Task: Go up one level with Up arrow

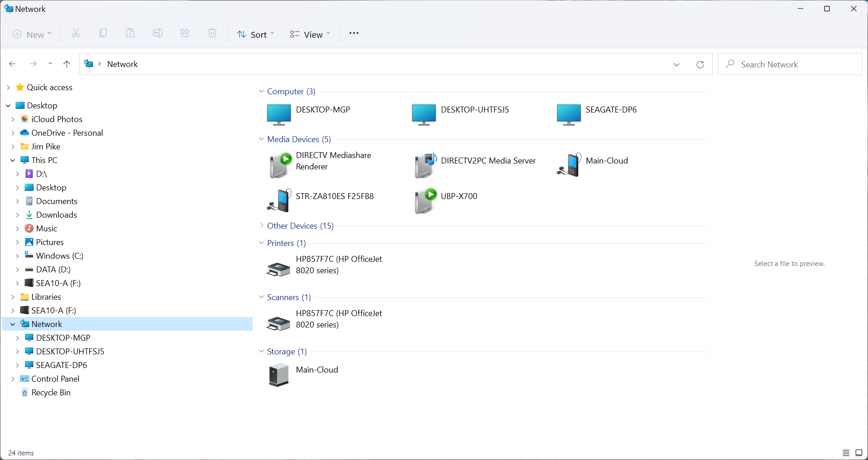Action: [67, 64]
